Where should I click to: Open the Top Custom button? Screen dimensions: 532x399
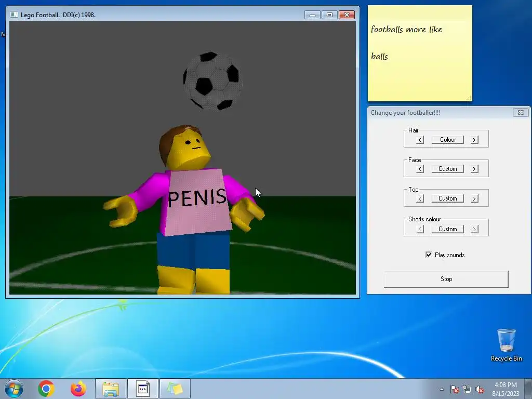447,198
